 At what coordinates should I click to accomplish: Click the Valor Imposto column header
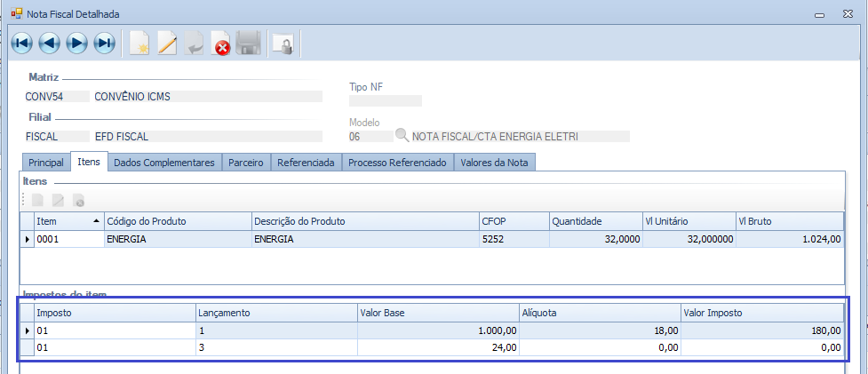[x=762, y=313]
